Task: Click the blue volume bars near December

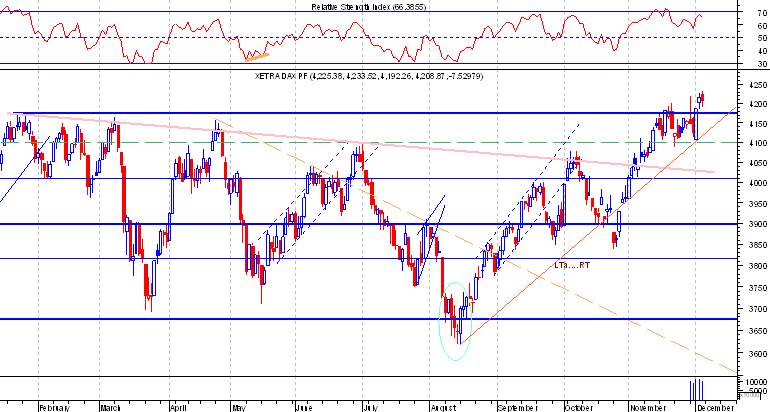Action: coord(697,390)
